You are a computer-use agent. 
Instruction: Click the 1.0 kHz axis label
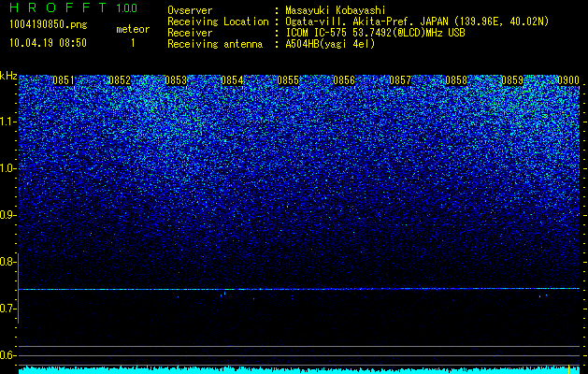click(x=8, y=168)
